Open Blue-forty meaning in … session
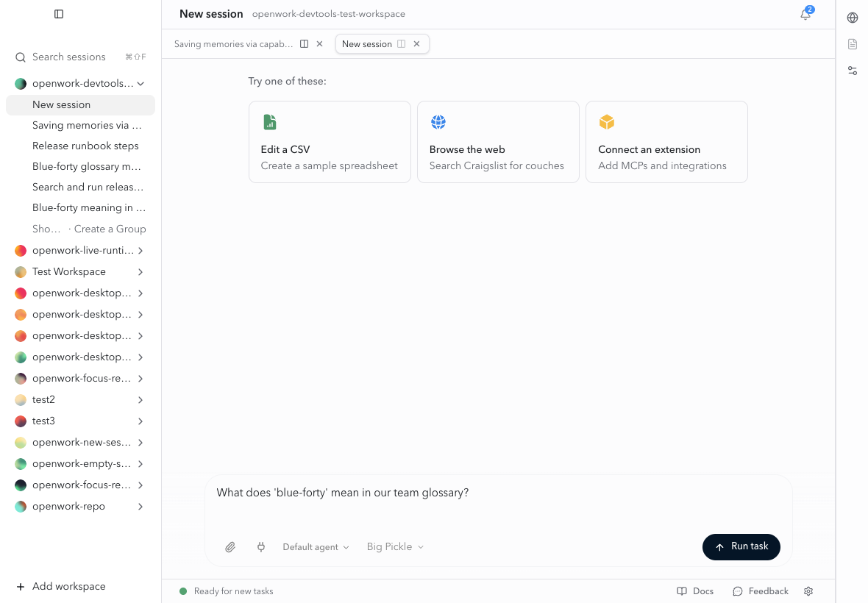868x603 pixels. 80,207
